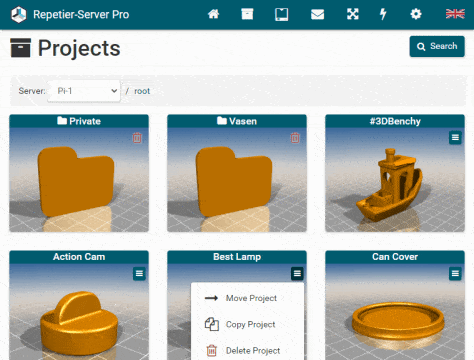Expand the #3DBenchy project menu

pos(455,138)
